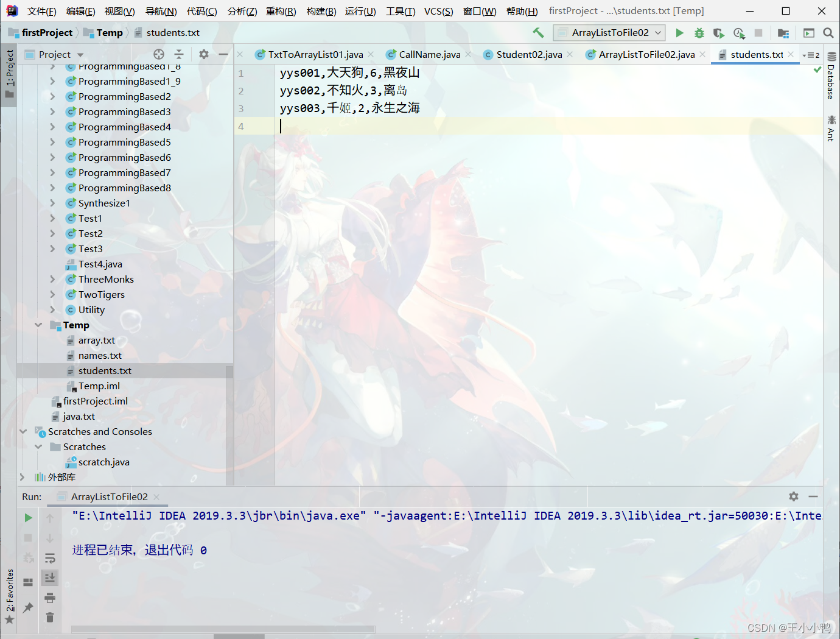840x639 pixels.
Task: Open the Favorites tool window
Action: [x=9, y=596]
